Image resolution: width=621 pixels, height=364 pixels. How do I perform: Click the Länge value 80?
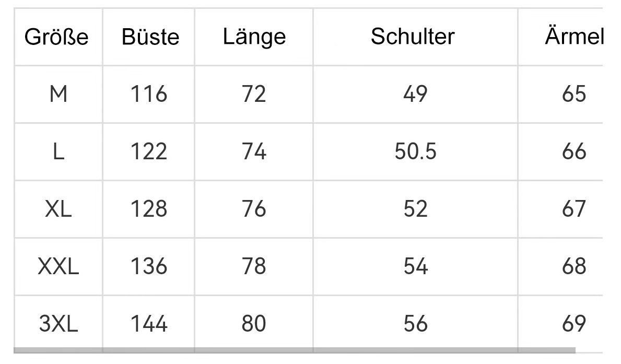click(x=254, y=324)
